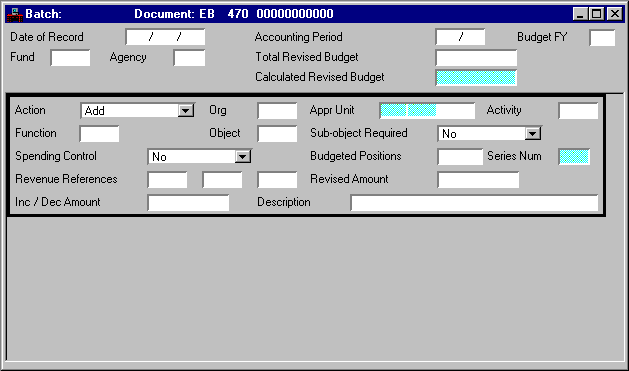The image size is (629, 371).
Task: Click the 'Appr Unit' label
Action: pyautogui.click(x=332, y=110)
